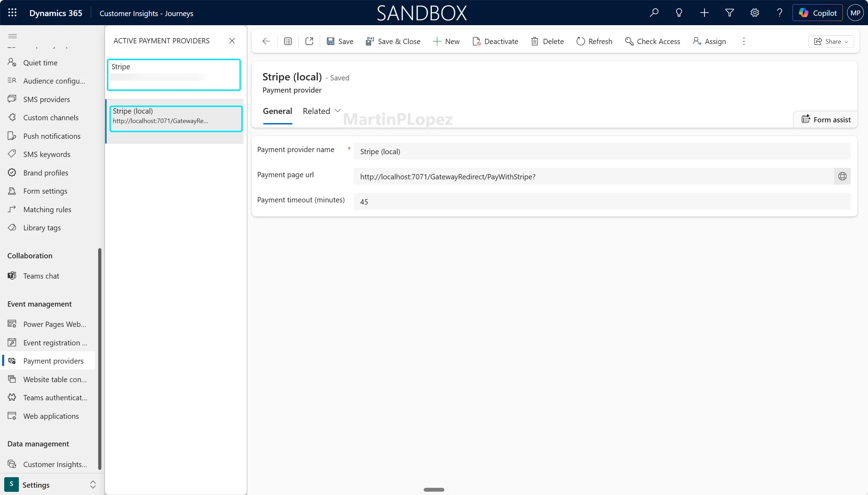Click Check Access
Screen dimensions: 868x495
click(652, 41)
